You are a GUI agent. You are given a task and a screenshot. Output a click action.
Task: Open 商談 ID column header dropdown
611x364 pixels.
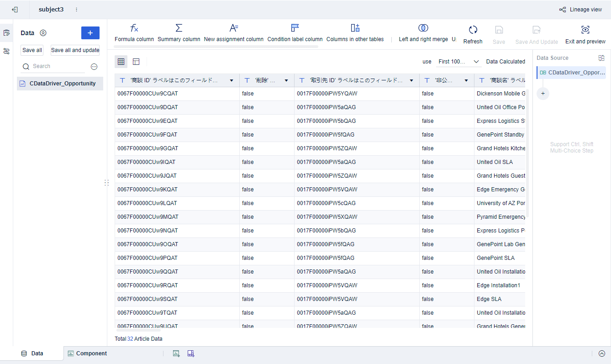point(232,80)
